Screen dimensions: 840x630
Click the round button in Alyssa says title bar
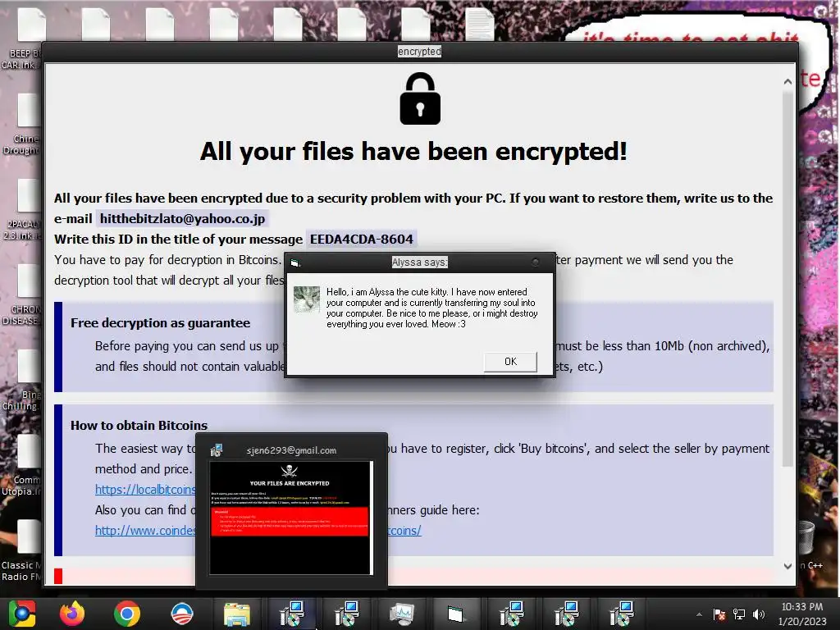[x=535, y=262]
